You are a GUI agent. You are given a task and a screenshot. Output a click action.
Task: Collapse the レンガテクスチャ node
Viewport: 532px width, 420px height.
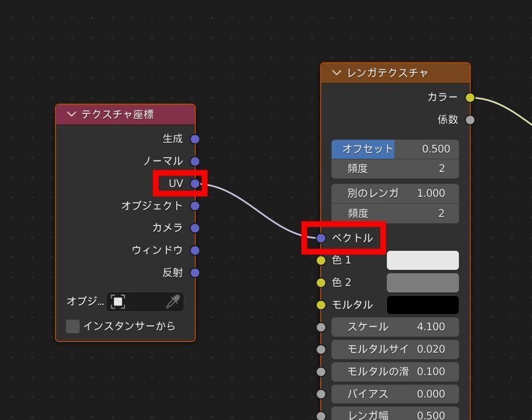(x=336, y=72)
